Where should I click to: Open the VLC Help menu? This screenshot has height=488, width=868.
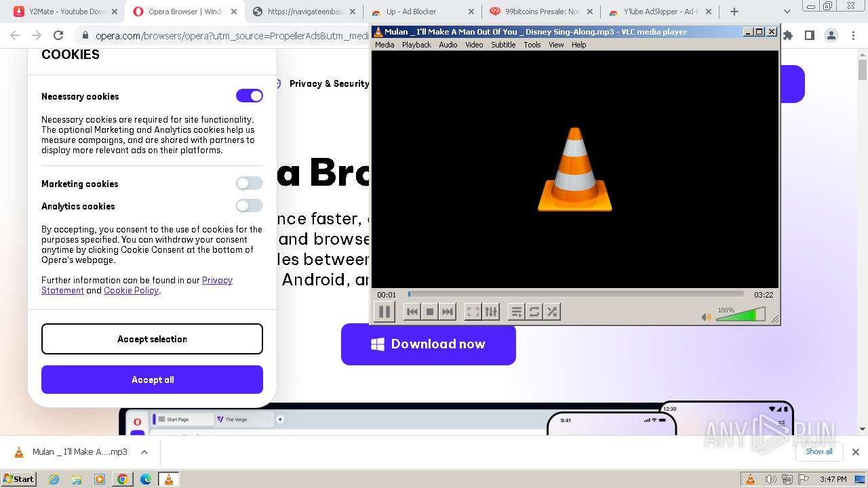578,45
